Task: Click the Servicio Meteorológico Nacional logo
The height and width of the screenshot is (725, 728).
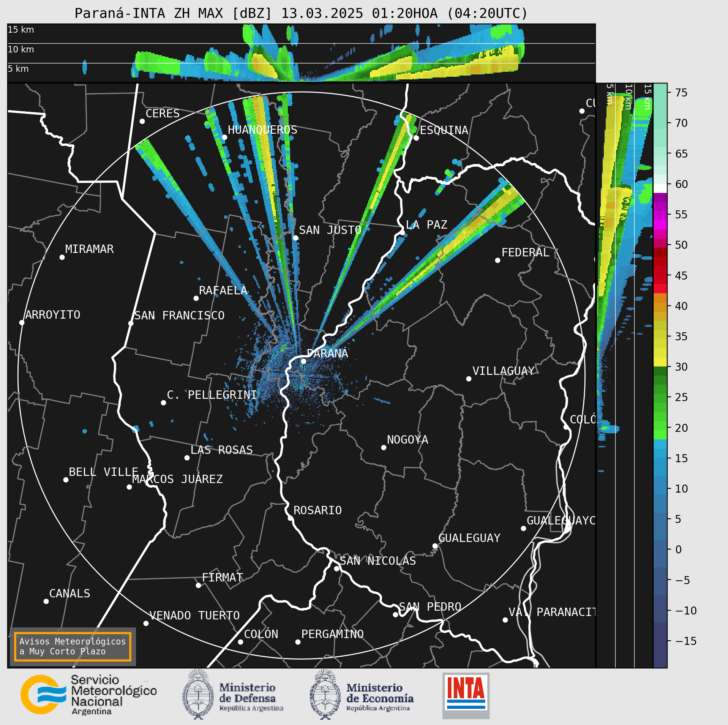Action: (88, 695)
